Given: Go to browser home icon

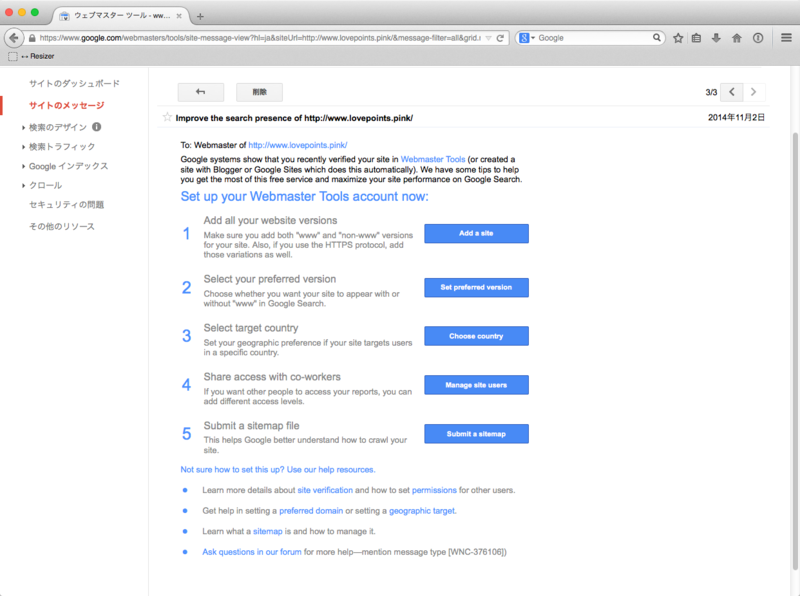Looking at the screenshot, I should [737, 38].
